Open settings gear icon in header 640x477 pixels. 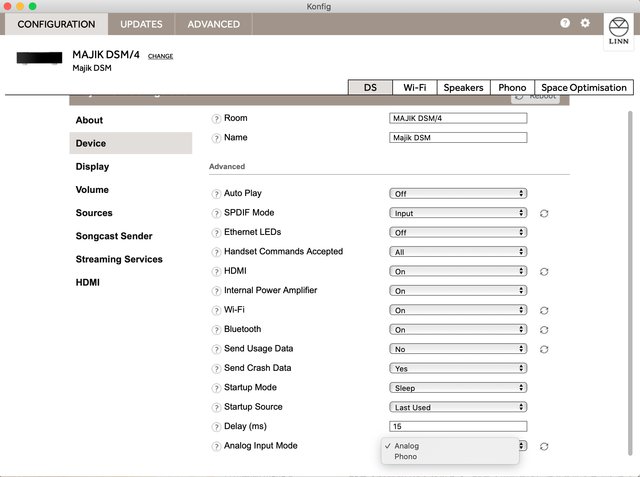tap(585, 23)
